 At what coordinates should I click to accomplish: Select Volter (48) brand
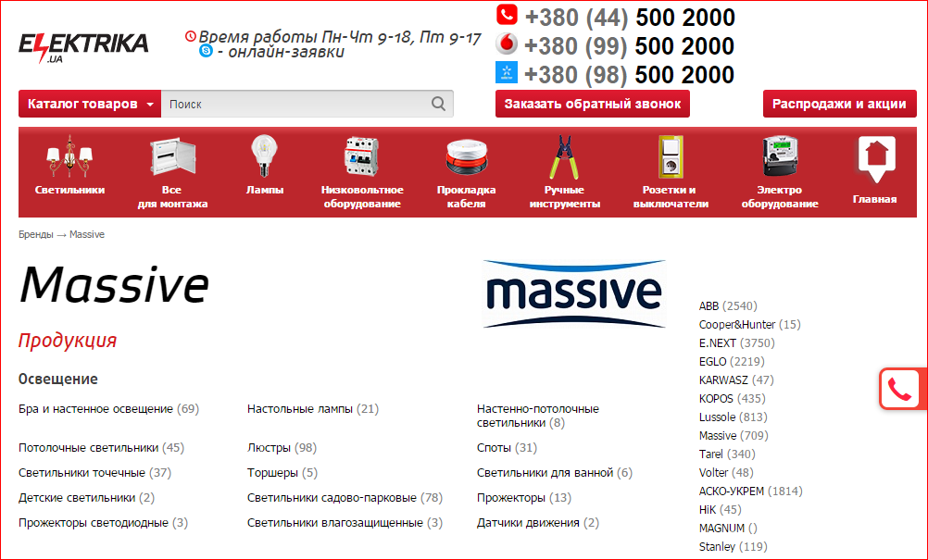pyautogui.click(x=726, y=472)
